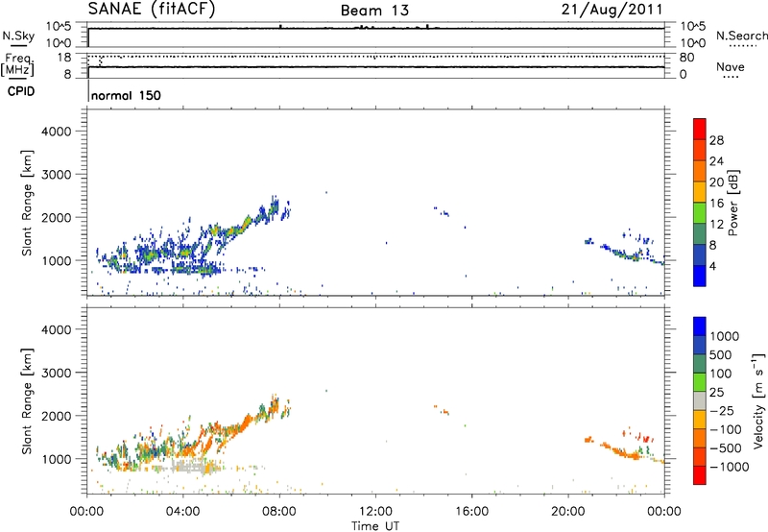Click the 18 frequency axis tick label

coord(64,58)
